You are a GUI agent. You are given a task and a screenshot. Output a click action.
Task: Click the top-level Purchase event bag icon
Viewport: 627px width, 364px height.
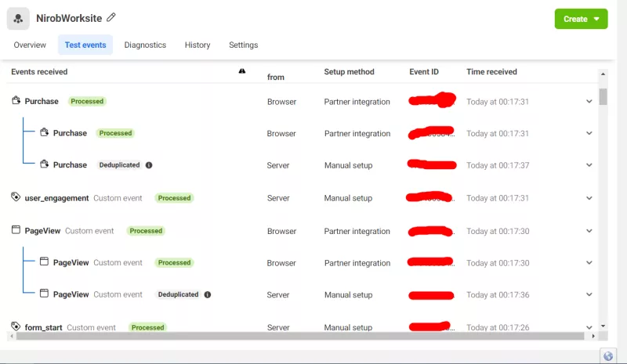16,100
